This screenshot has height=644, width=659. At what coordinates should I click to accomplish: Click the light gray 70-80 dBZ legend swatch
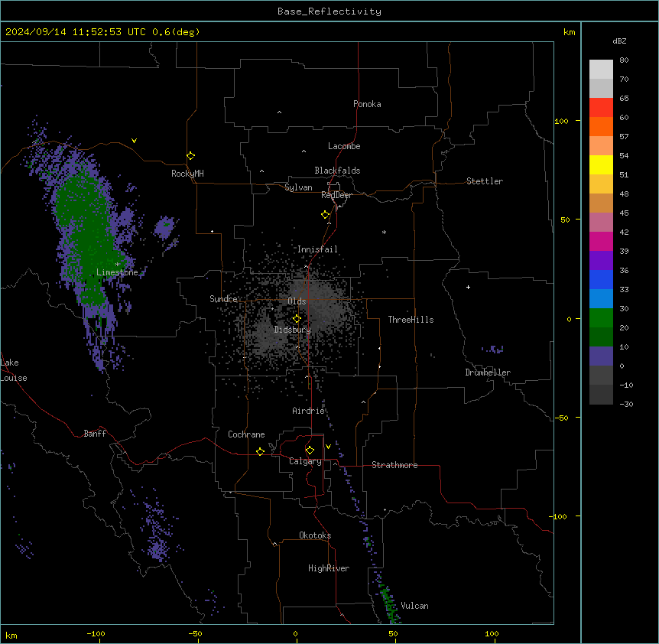(601, 70)
